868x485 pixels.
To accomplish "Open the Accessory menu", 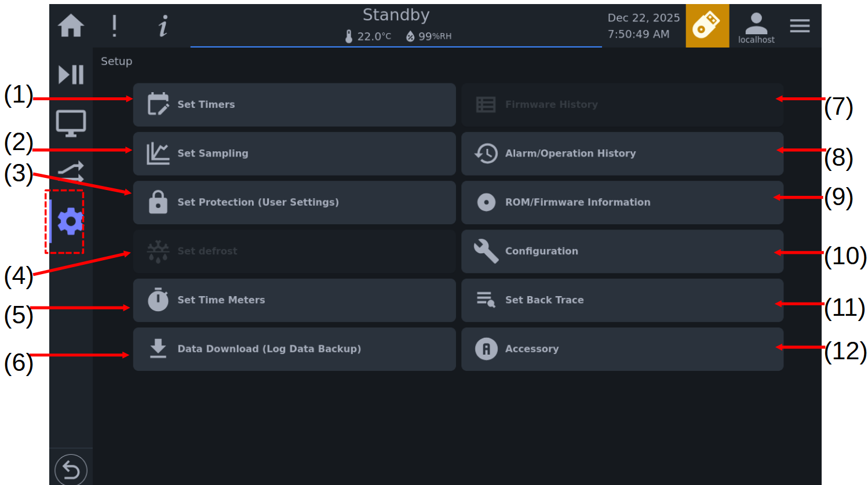I will (622, 349).
